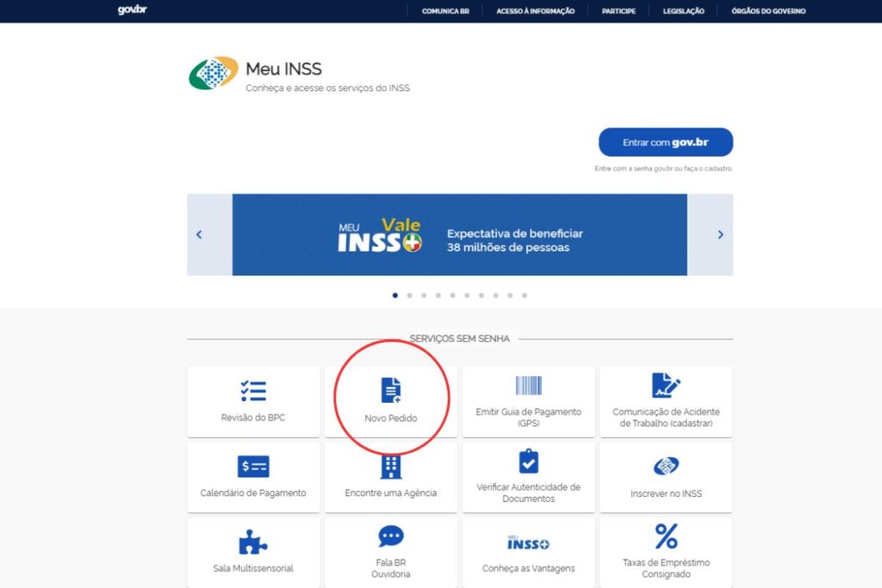Image resolution: width=882 pixels, height=588 pixels.
Task: Open Emitir Guia de Pagamento barcode icon
Action: point(528,386)
